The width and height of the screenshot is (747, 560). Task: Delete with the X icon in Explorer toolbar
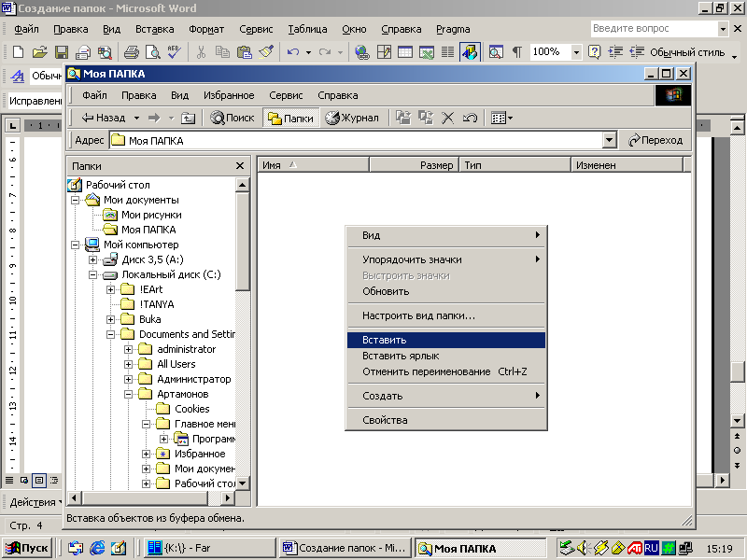tap(447, 118)
